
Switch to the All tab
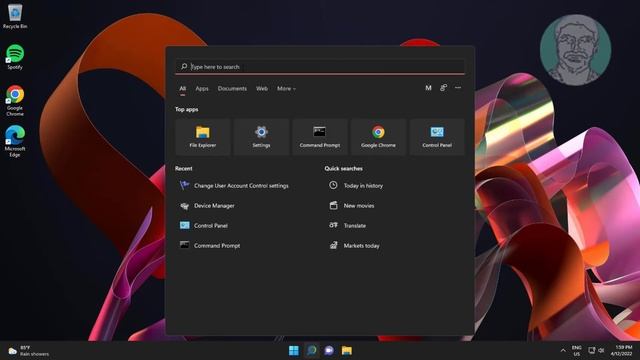182,89
